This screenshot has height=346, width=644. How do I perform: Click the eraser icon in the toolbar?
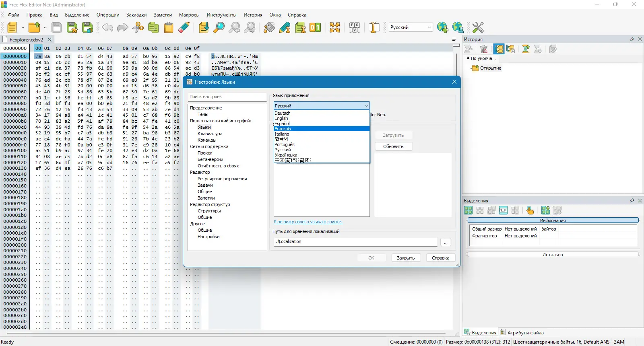point(184,27)
